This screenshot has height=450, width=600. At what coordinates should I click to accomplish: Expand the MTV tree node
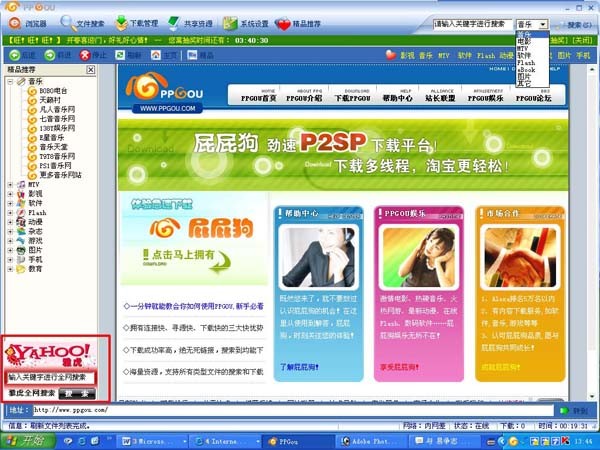(10, 184)
